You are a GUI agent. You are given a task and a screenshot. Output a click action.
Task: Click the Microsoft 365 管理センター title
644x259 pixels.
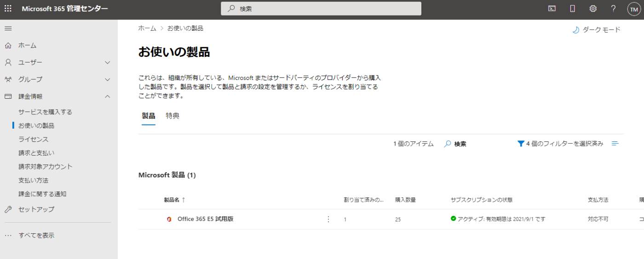pyautogui.click(x=65, y=9)
